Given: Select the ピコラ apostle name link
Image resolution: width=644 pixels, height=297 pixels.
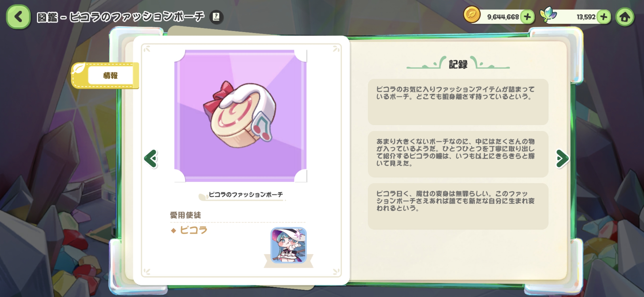Looking at the screenshot, I should (193, 230).
